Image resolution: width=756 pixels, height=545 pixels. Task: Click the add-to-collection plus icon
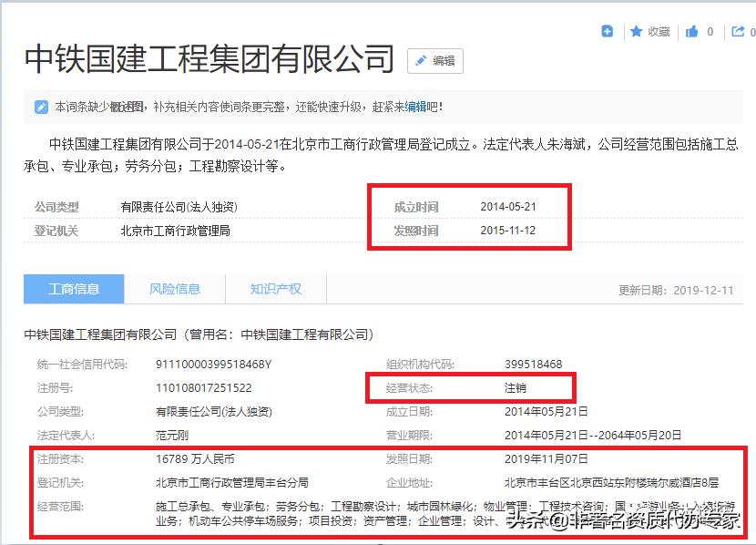pyautogui.click(x=607, y=30)
